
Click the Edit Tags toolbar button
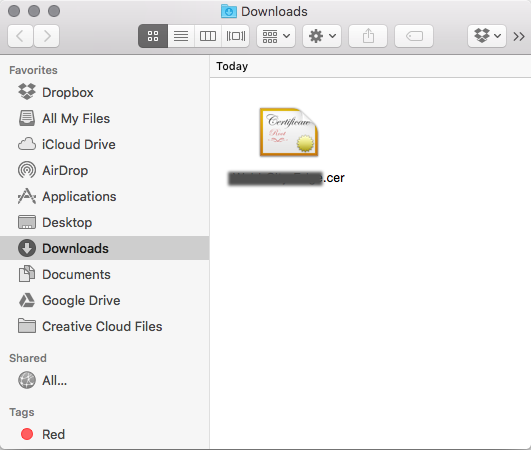point(414,36)
